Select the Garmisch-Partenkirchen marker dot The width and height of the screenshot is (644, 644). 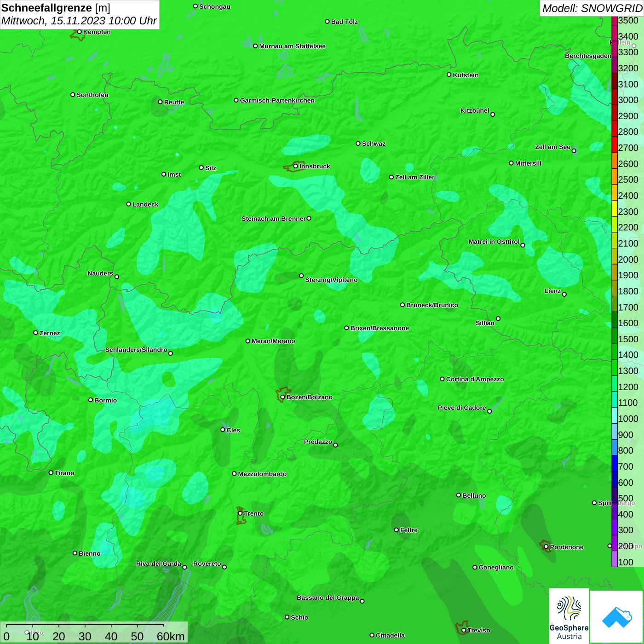click(236, 100)
